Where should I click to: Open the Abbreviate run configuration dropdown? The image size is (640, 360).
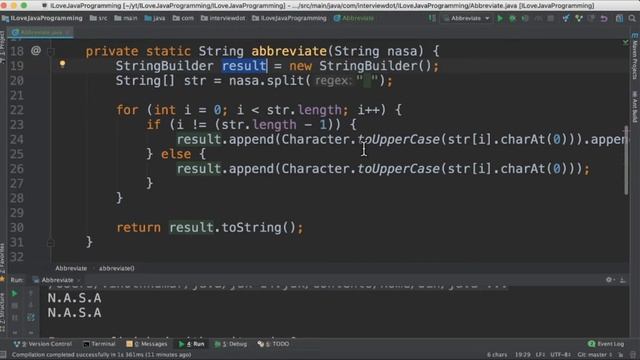466,18
